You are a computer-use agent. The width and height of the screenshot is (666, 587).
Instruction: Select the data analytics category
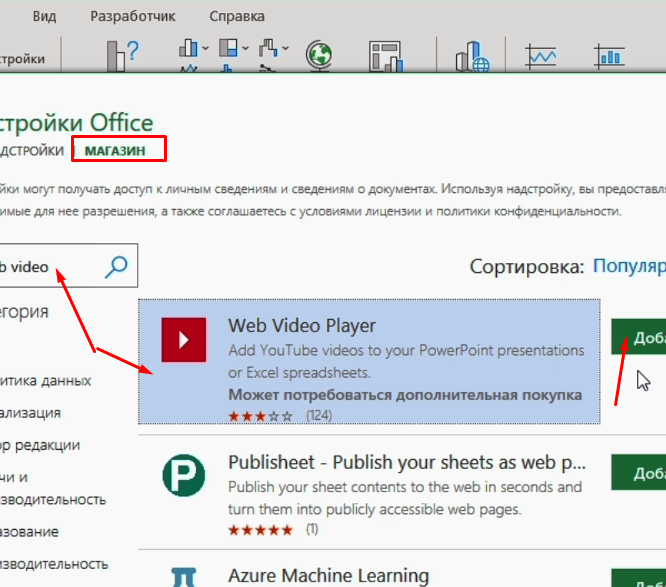coord(45,381)
